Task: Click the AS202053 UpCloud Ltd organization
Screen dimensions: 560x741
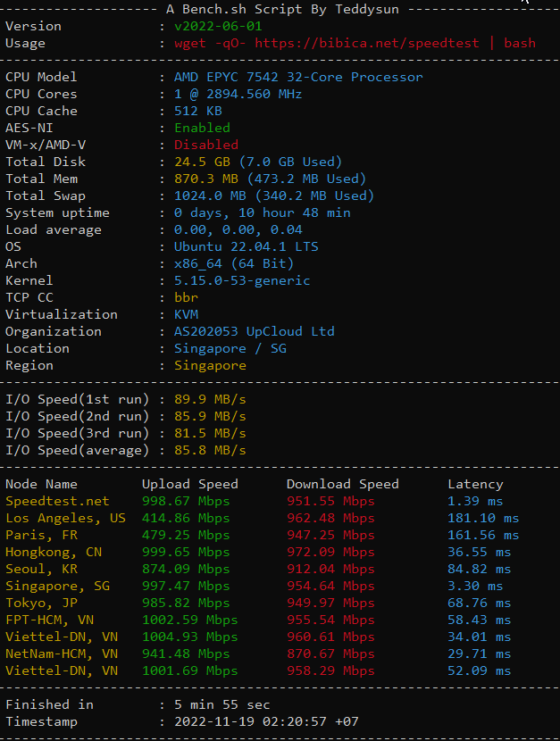Action: pyautogui.click(x=254, y=331)
